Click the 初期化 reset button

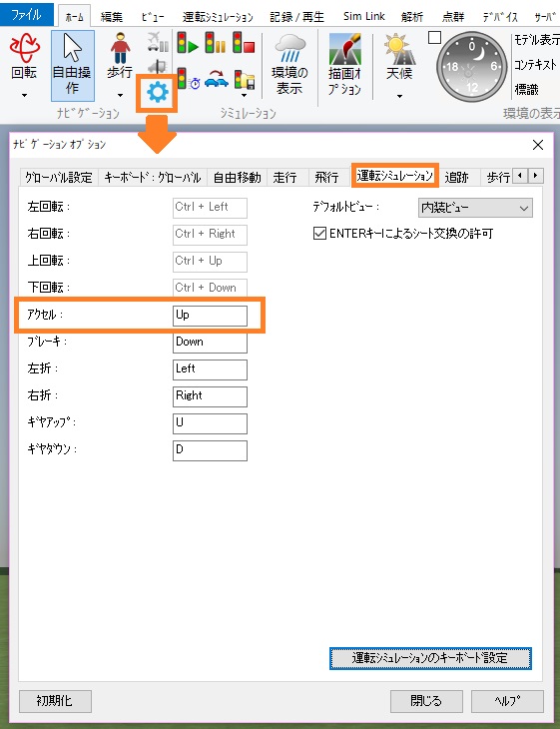55,701
